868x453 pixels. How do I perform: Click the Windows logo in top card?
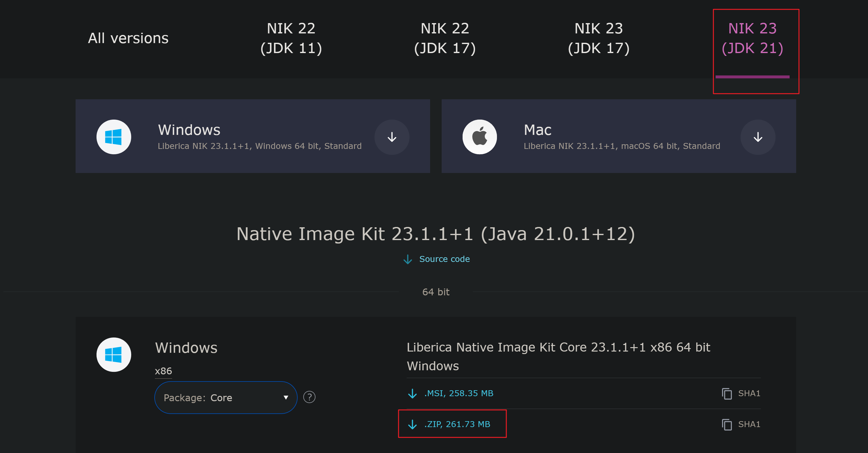click(x=114, y=137)
